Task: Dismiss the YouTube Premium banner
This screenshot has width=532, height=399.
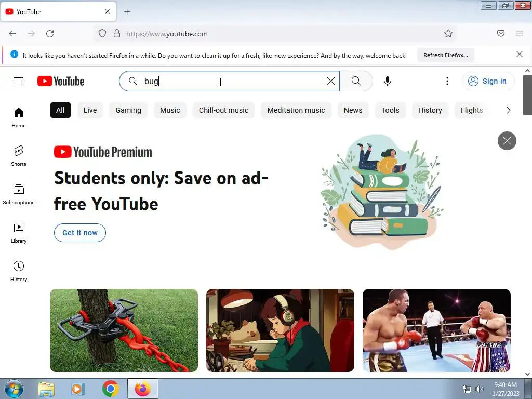Action: [x=507, y=141]
